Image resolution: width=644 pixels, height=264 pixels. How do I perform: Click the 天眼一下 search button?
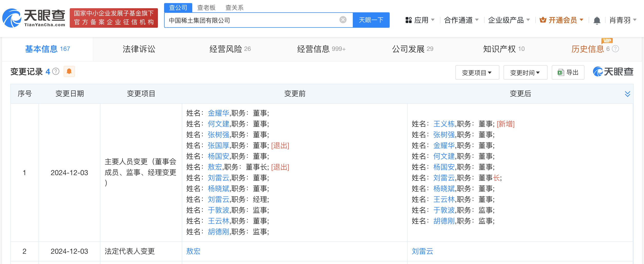point(371,20)
